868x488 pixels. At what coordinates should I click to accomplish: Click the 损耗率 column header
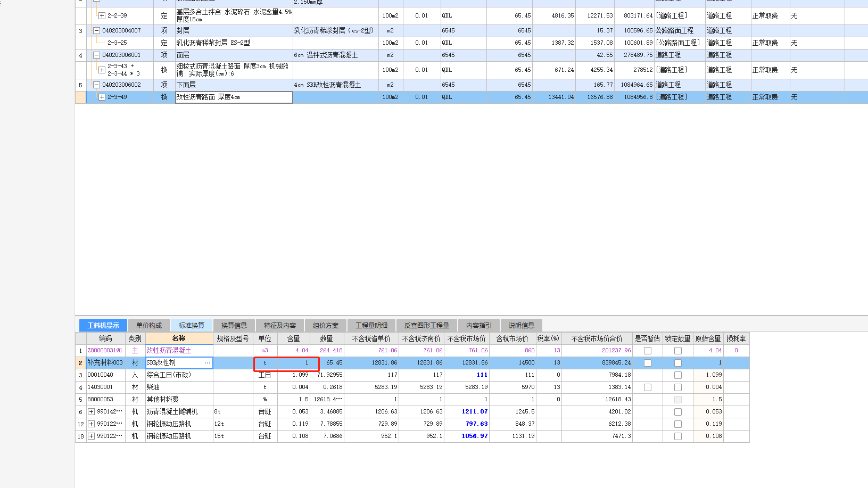(736, 338)
